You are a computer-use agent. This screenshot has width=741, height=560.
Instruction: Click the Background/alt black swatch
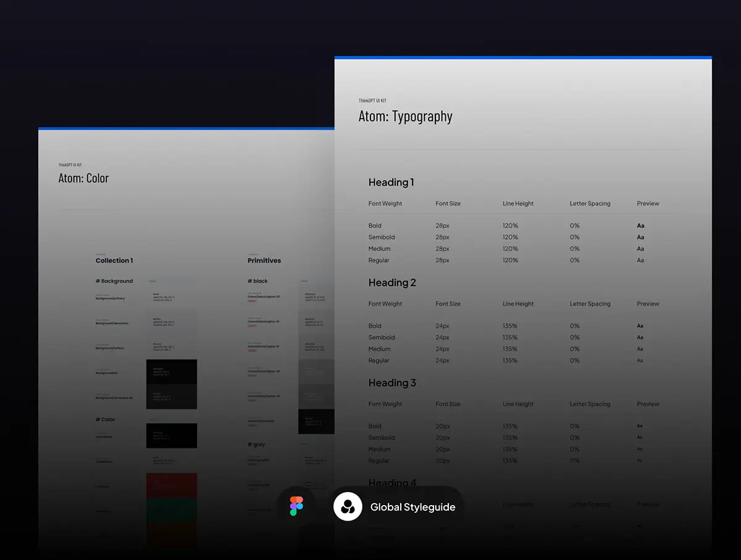click(x=172, y=372)
